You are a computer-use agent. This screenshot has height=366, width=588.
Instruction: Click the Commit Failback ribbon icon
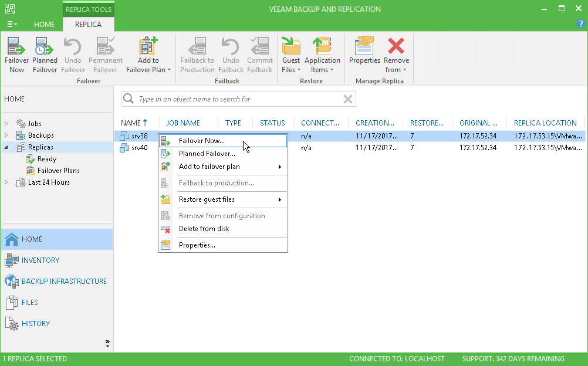pos(260,46)
